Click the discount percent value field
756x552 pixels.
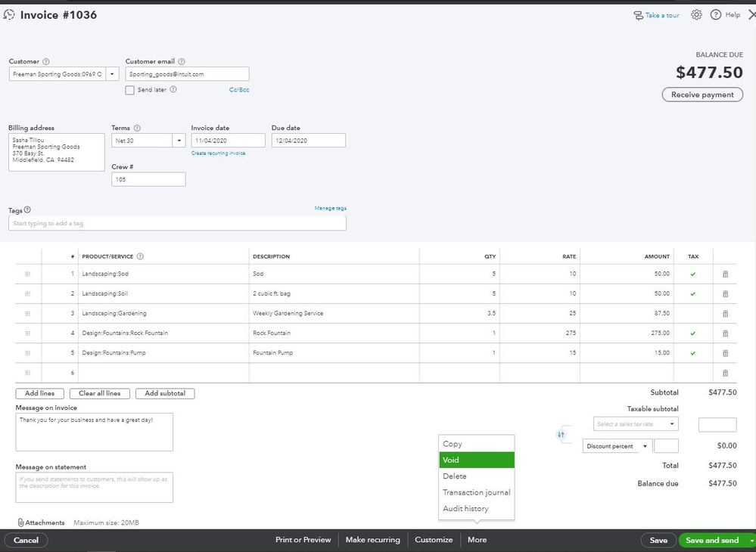666,446
